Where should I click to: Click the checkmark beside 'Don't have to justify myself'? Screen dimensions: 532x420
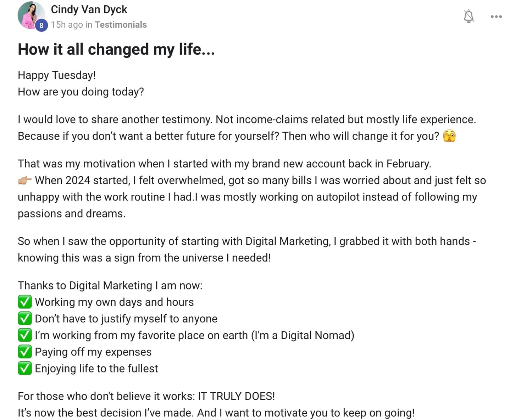[25, 319]
